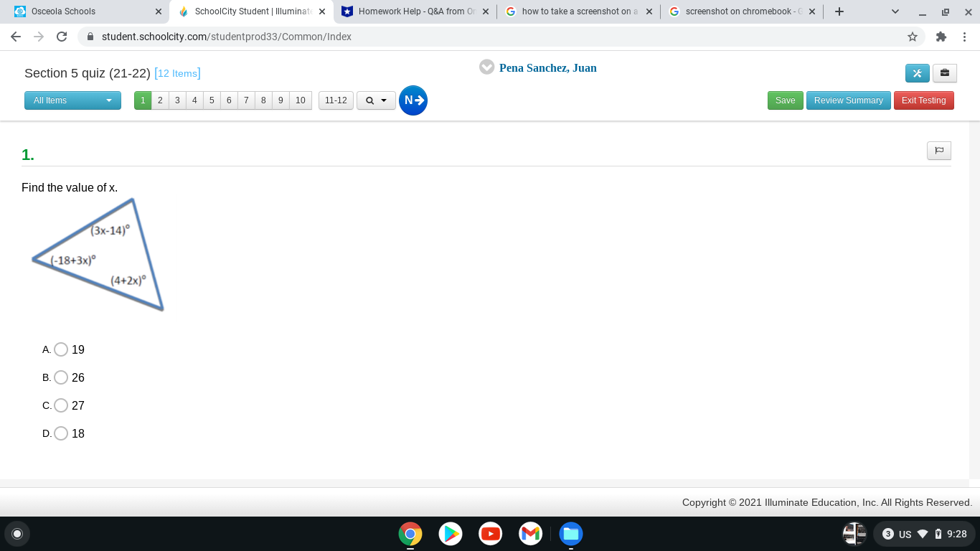Viewport: 980px width, 551px height.
Task: Close the Homework Help tab
Action: [x=486, y=11]
